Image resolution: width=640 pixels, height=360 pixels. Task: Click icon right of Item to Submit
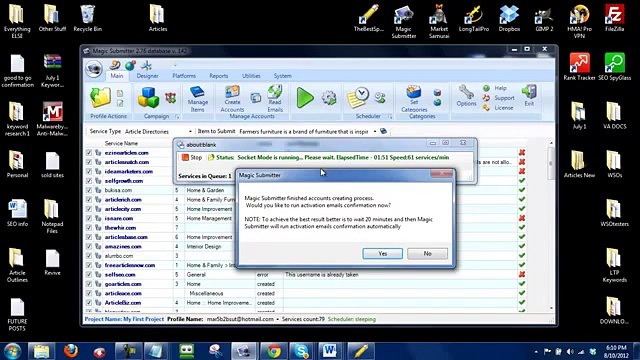[383, 131]
